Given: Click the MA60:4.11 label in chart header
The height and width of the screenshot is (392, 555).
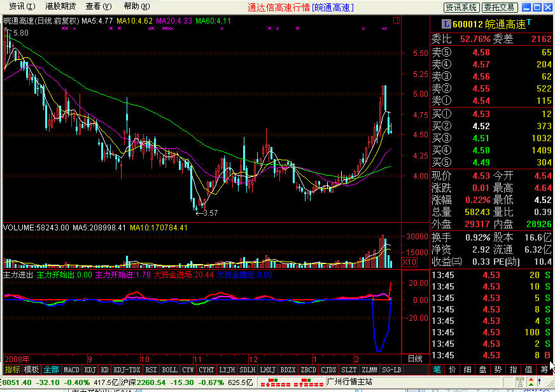Looking at the screenshot, I should 213,21.
